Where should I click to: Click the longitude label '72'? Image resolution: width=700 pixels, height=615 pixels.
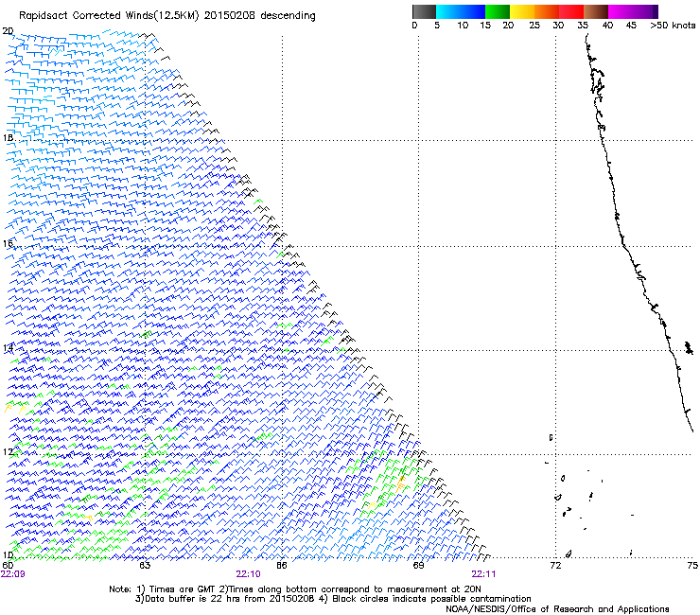(555, 566)
